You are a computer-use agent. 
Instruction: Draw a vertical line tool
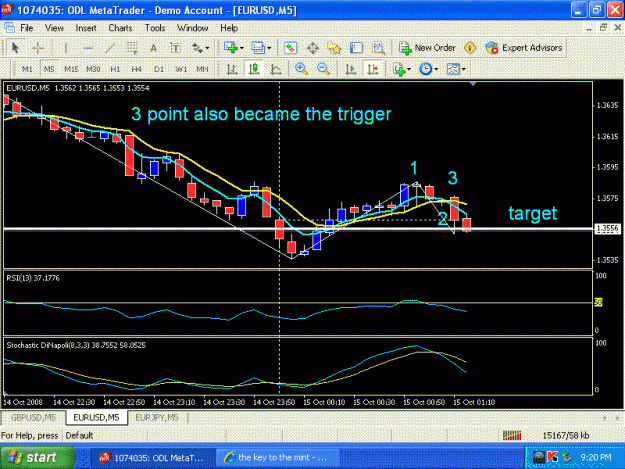(66, 48)
